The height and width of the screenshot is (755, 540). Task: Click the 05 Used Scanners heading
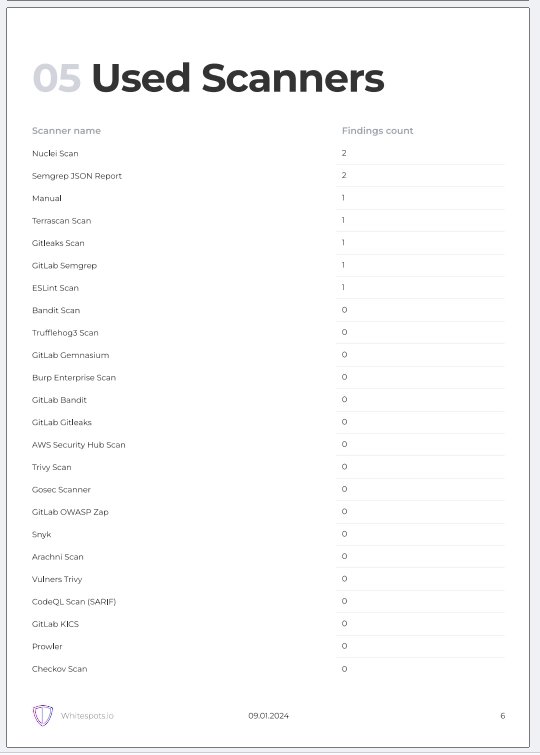pos(208,78)
